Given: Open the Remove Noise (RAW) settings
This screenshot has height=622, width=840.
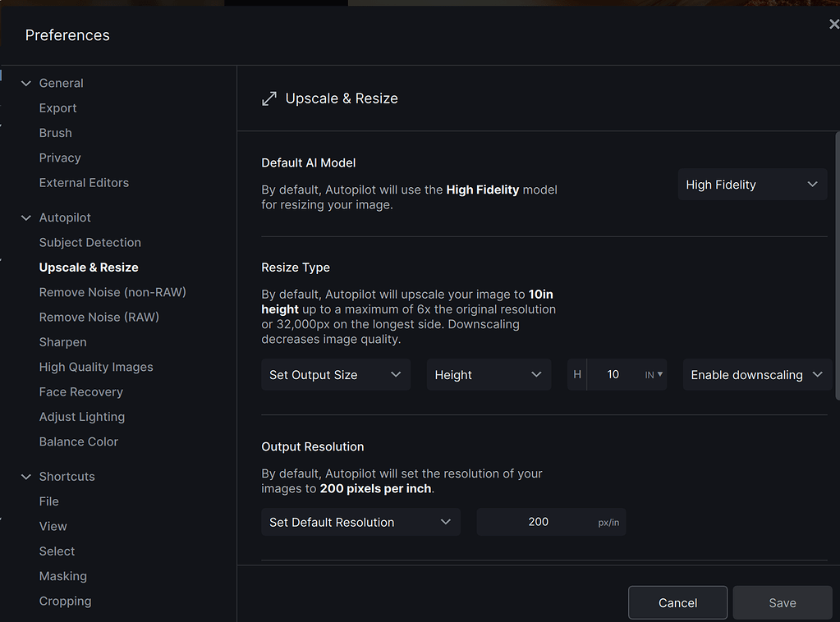Looking at the screenshot, I should point(99,317).
